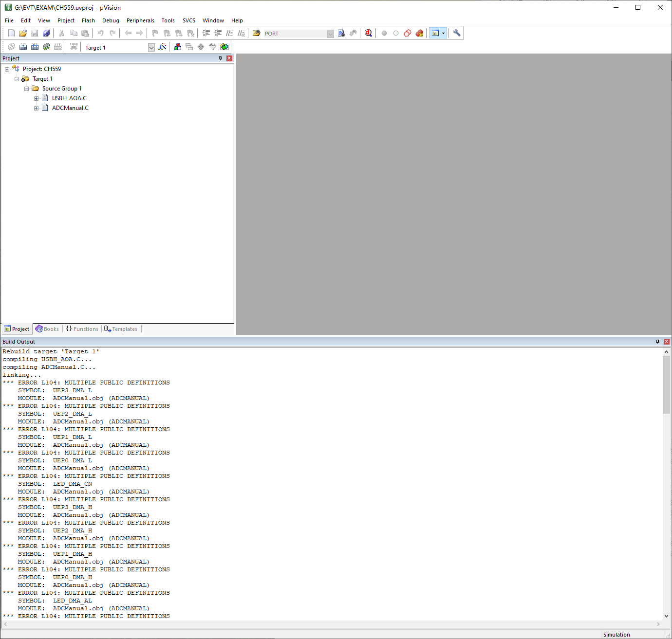Screen dimensions: 672x639
Task: Open the File menu
Action: (x=9, y=20)
